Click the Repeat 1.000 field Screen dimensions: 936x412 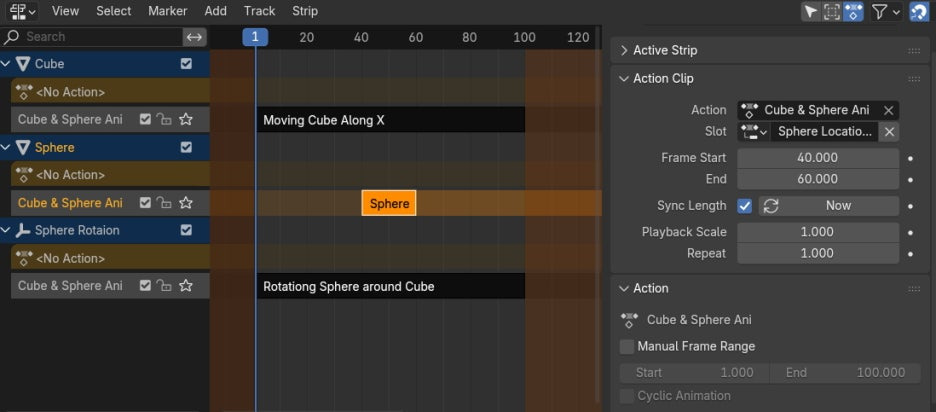(818, 253)
